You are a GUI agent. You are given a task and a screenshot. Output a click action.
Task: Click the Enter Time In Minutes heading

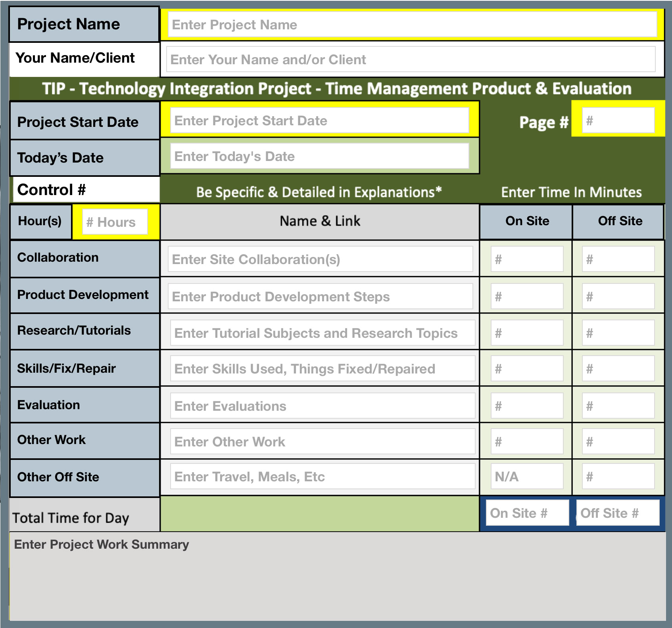[x=571, y=192]
